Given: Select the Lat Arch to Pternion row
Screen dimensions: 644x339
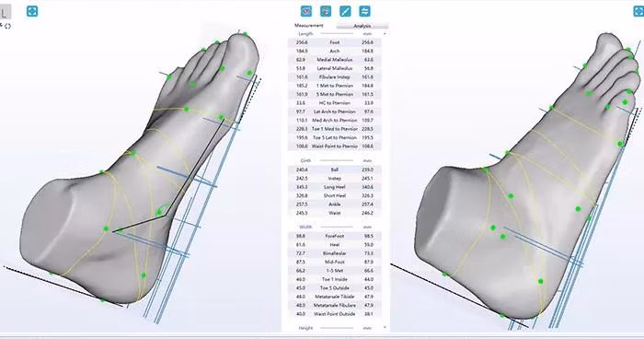Looking at the screenshot, I should click(334, 111).
